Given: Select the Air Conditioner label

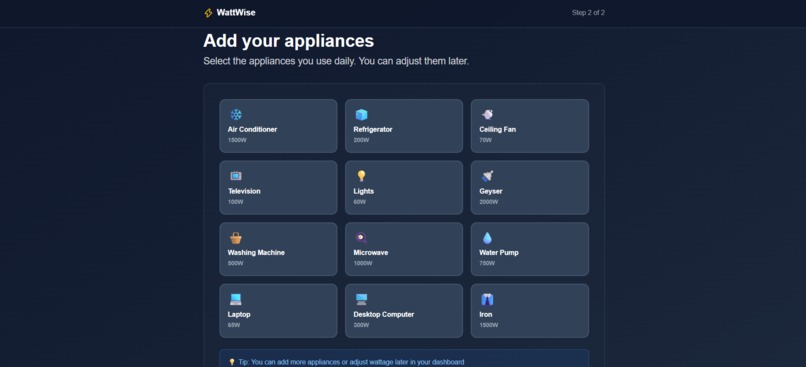Looking at the screenshot, I should click(x=252, y=130).
